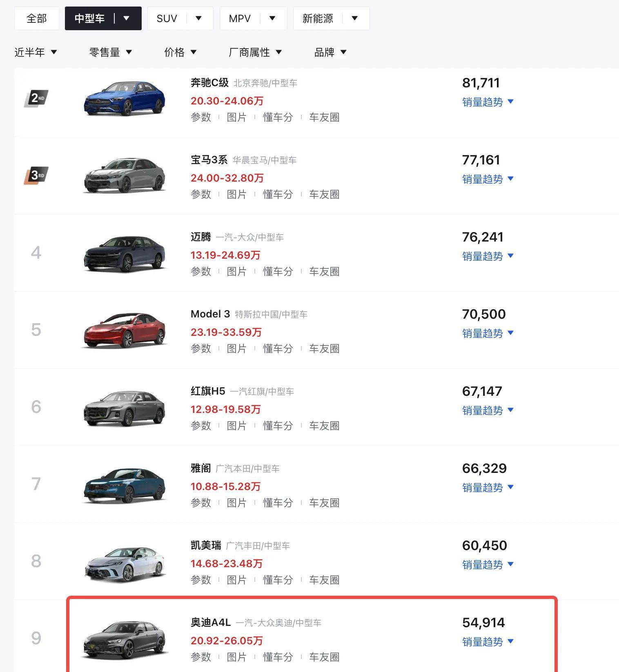Image resolution: width=619 pixels, height=672 pixels.
Task: Open the 新能源 dropdown arrow
Action: [x=355, y=18]
